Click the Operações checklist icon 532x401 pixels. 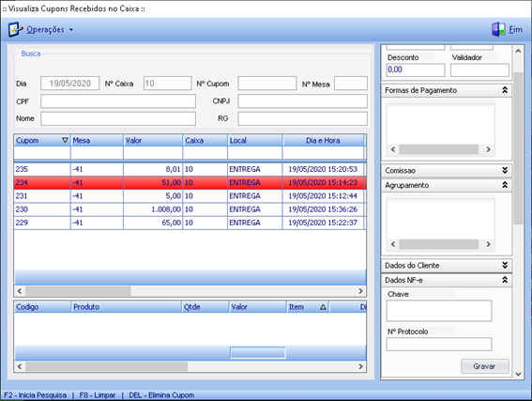[16, 29]
